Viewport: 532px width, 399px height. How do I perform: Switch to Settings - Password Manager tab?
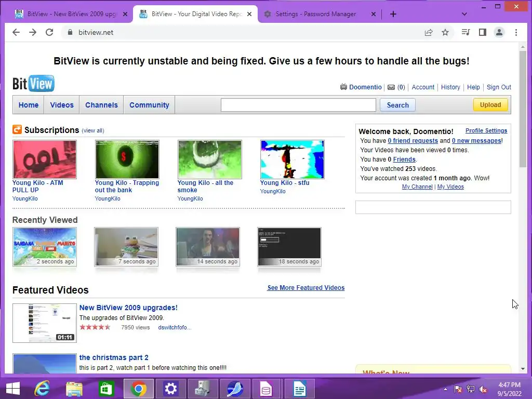(315, 14)
